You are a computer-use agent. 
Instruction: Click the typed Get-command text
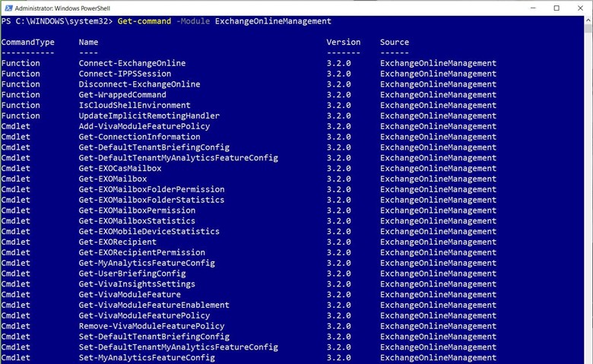(x=144, y=21)
